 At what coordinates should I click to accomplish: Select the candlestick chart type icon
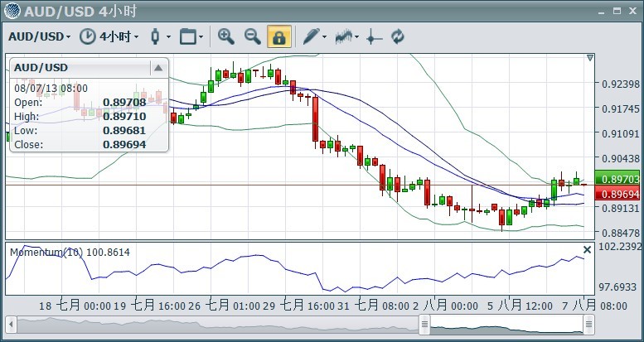pos(155,36)
